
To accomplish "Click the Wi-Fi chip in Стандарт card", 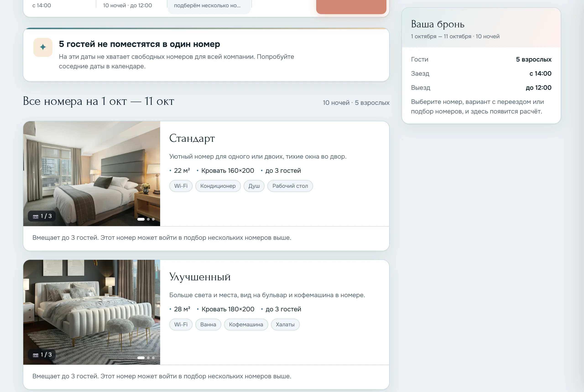I will pos(181,186).
